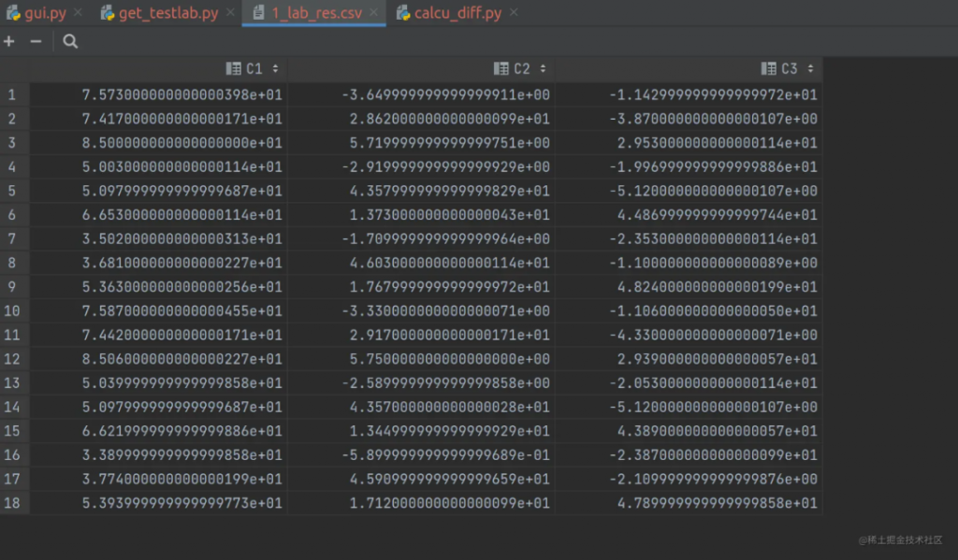Click cell -2.35300000000000114e+01 in row 7
958x560 pixels.
[689, 238]
